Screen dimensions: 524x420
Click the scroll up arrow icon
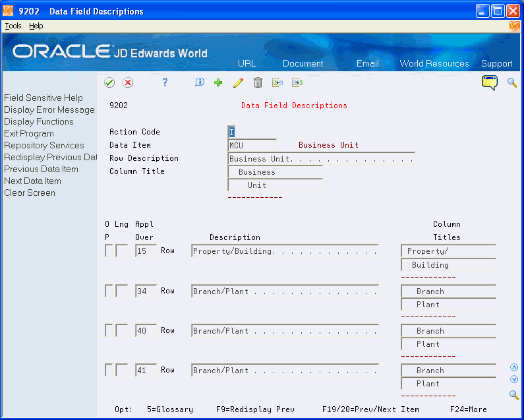pyautogui.click(x=514, y=367)
